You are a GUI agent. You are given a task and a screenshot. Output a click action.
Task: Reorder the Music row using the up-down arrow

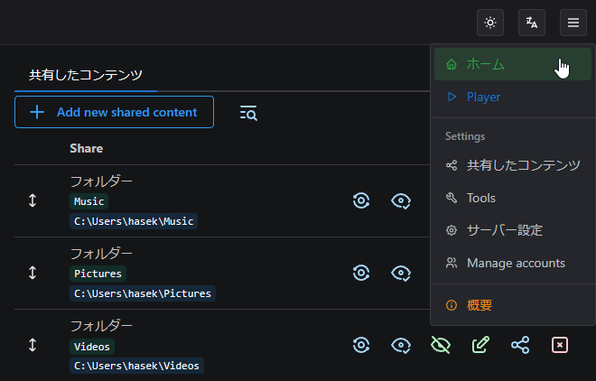tap(33, 200)
